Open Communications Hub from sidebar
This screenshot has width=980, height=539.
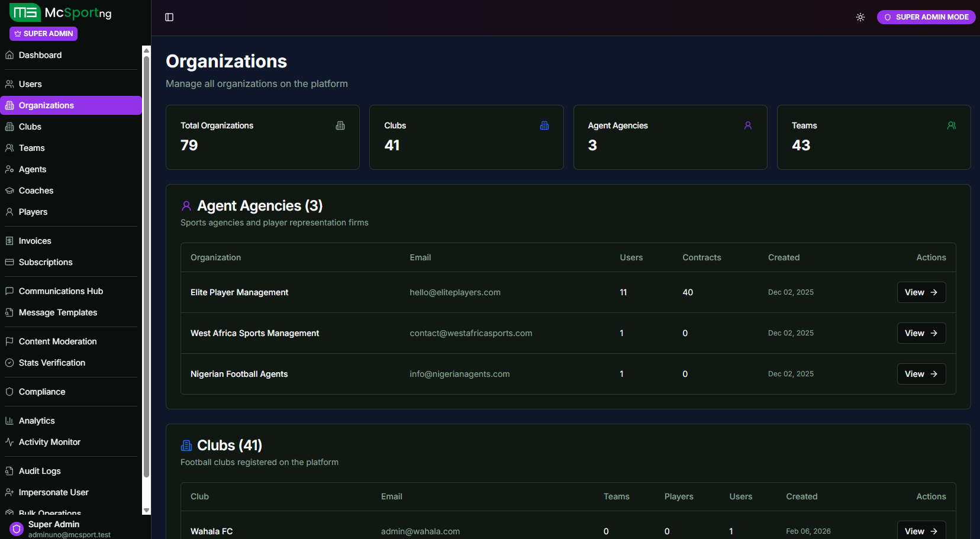coord(60,291)
